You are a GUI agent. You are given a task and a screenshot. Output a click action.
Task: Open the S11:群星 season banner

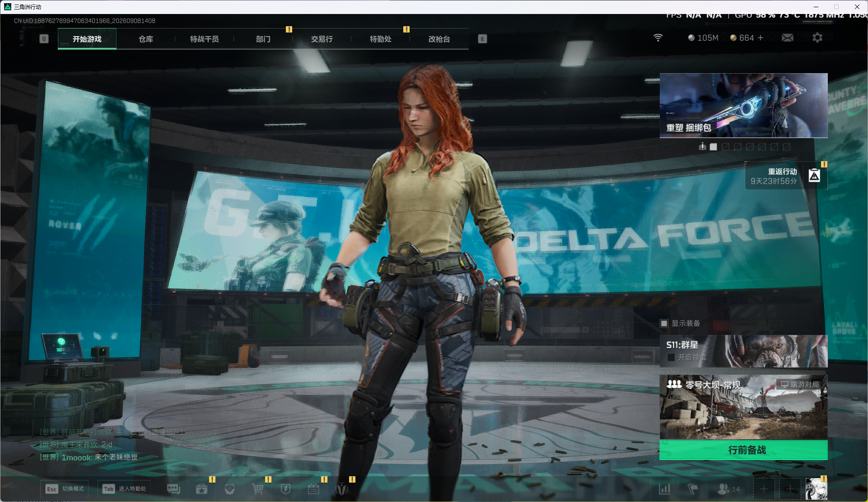pyautogui.click(x=743, y=351)
